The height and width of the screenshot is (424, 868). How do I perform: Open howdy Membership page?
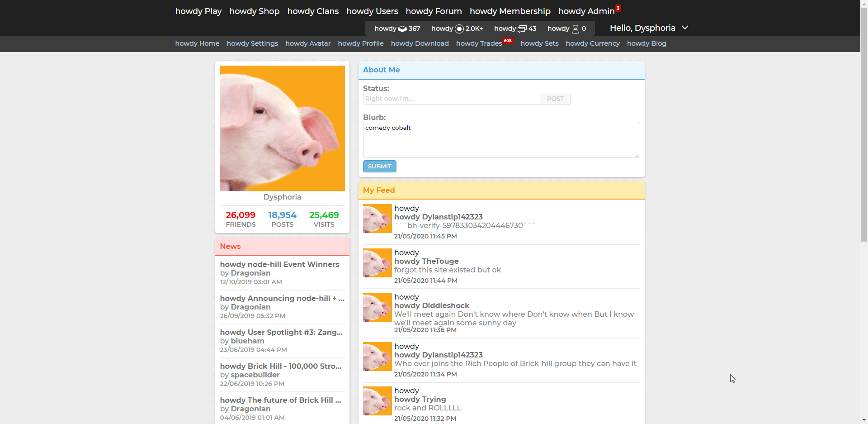click(x=510, y=11)
